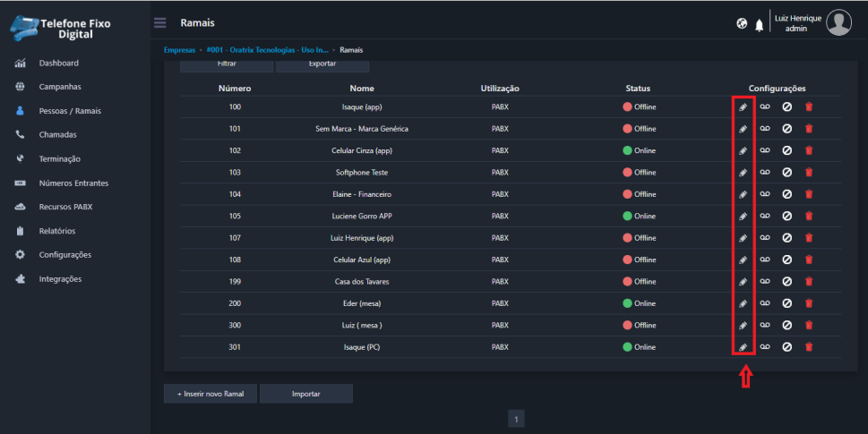Open Recursos PABX sidebar section

[65, 207]
